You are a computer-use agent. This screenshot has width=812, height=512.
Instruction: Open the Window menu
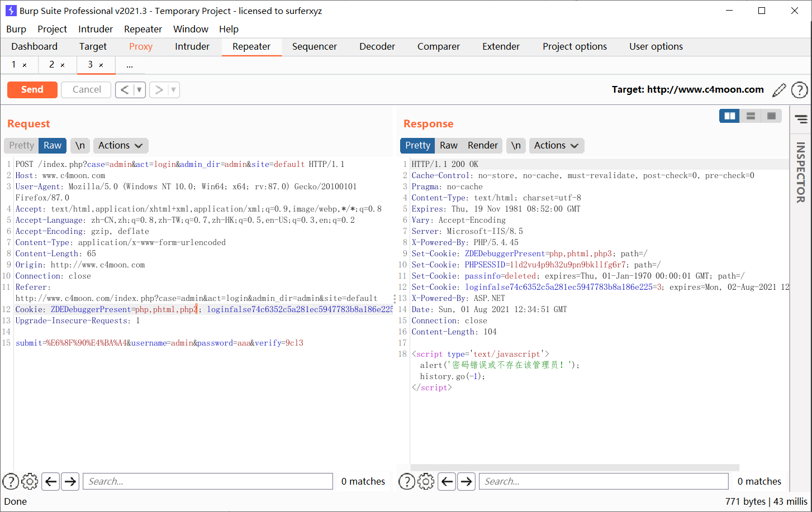point(191,29)
